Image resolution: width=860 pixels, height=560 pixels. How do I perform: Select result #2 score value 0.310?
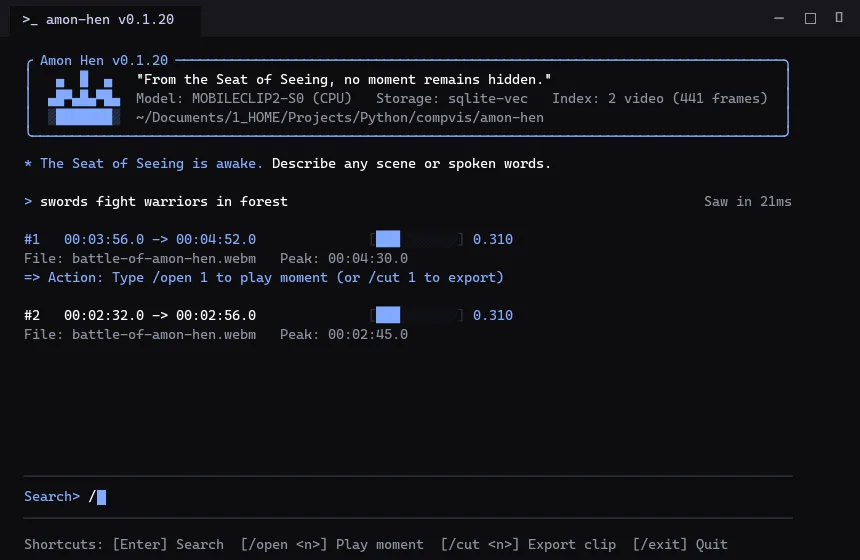click(x=493, y=315)
